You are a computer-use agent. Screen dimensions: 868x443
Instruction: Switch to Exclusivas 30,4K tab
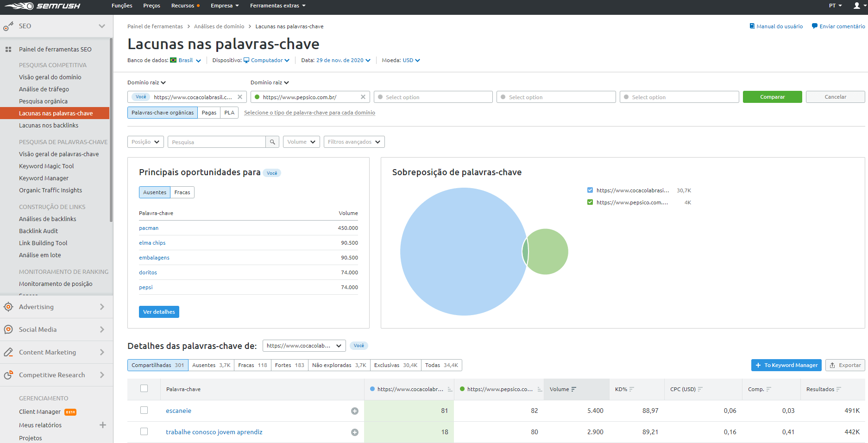point(396,365)
